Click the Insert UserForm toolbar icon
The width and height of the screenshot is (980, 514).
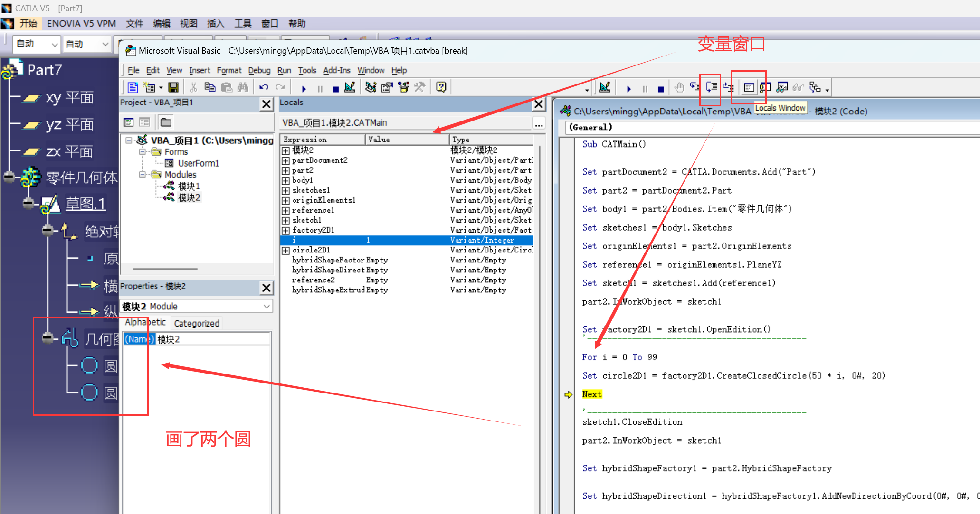[150, 87]
